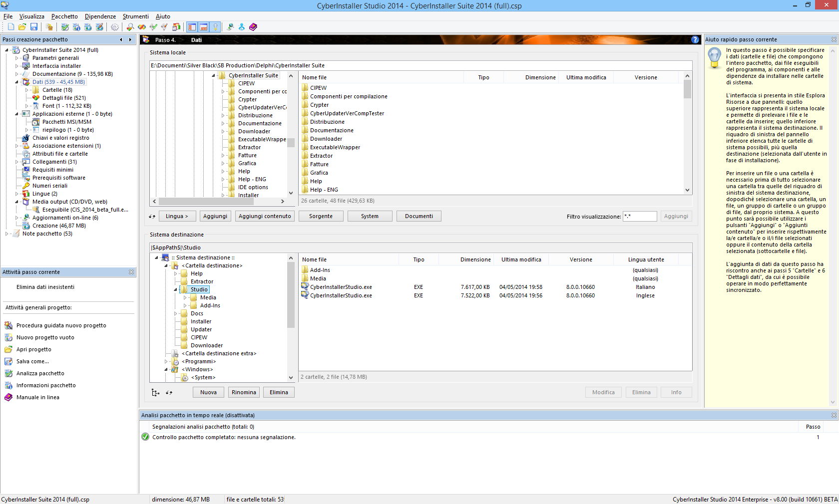Collapse the Studio destination folder node
Screen dimensions: 839x504
(x=175, y=289)
